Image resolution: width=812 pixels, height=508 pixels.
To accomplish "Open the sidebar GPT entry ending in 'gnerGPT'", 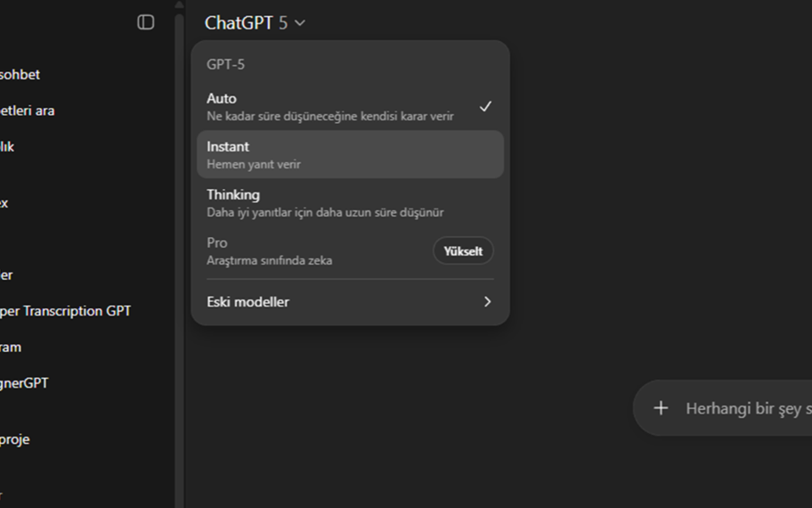I will [x=24, y=383].
